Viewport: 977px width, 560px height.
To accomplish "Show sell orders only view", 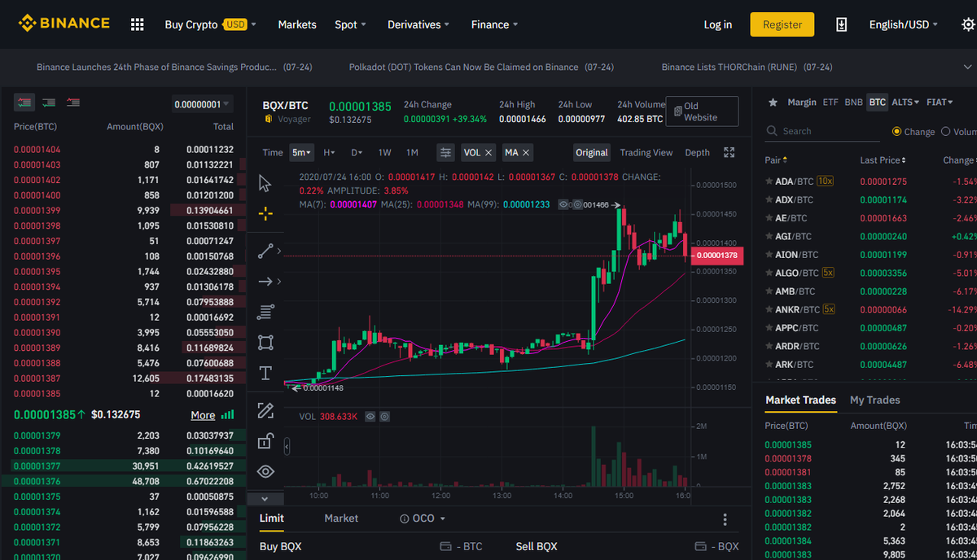I will (74, 103).
